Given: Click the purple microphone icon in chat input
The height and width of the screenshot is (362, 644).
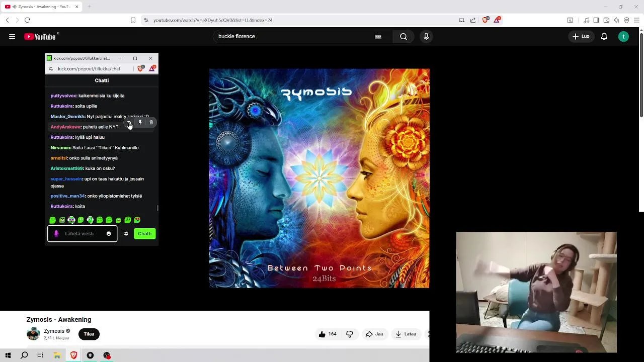Looking at the screenshot, I should 56,234.
